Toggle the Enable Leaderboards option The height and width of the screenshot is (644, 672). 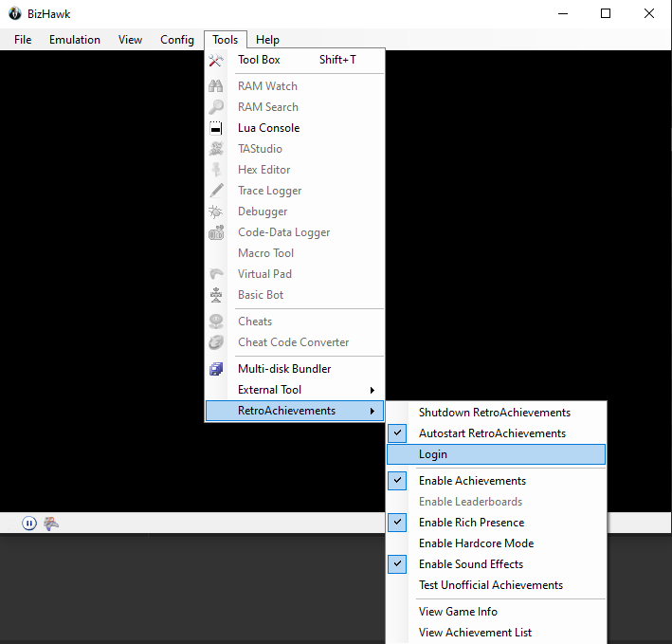(497, 502)
